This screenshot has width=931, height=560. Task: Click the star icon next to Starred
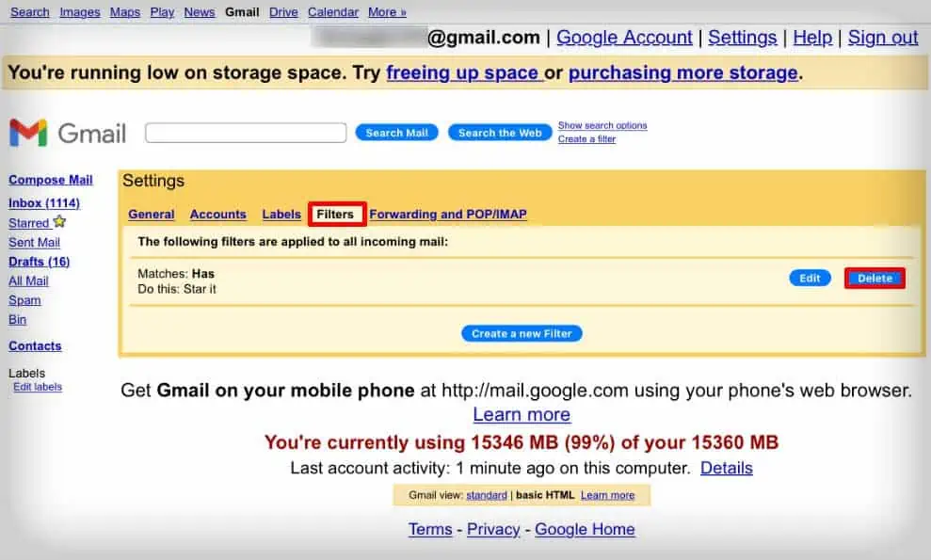click(58, 220)
